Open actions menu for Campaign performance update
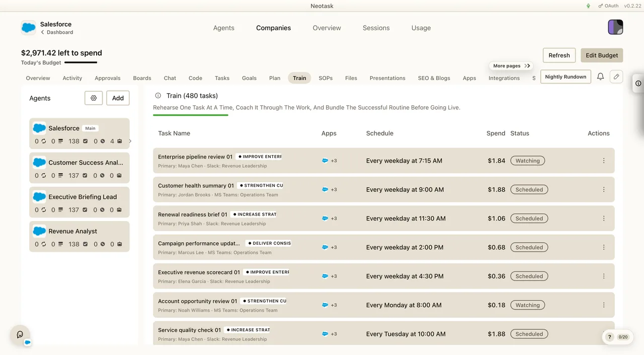644x355 pixels. tap(604, 247)
